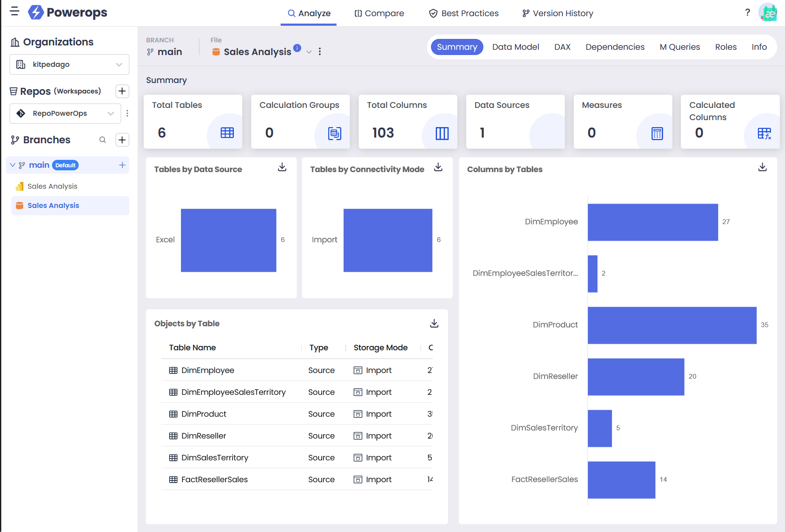
Task: Expand the RepoPowerOps repo dropdown
Action: 65,114
